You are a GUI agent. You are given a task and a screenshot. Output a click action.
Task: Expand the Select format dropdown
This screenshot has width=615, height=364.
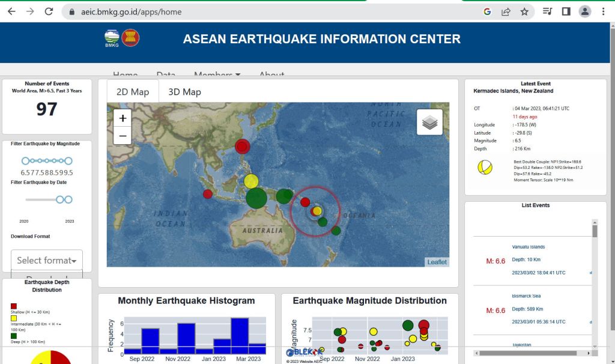coord(47,260)
